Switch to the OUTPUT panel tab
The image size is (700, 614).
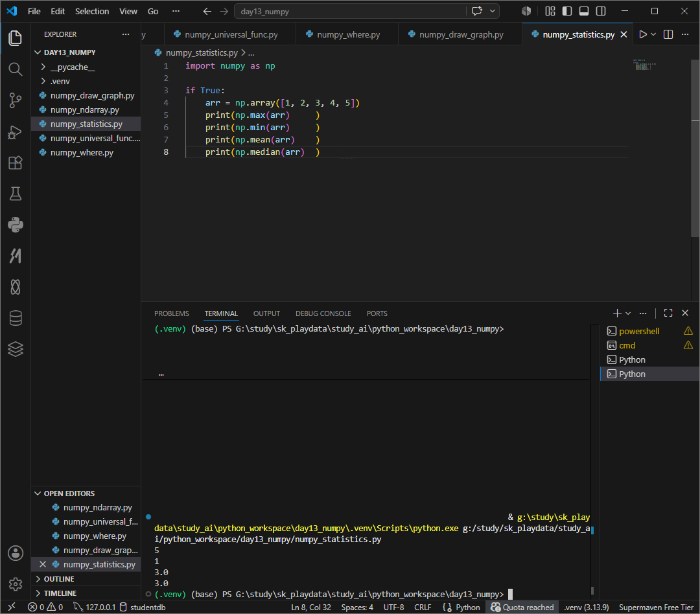(266, 313)
